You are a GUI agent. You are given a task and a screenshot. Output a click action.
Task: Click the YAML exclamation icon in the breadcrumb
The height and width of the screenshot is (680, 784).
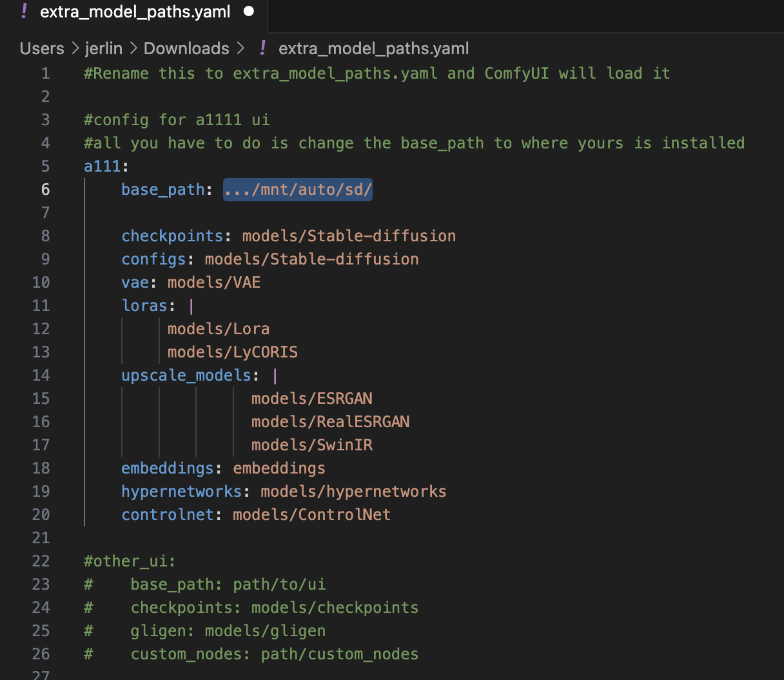pos(262,48)
